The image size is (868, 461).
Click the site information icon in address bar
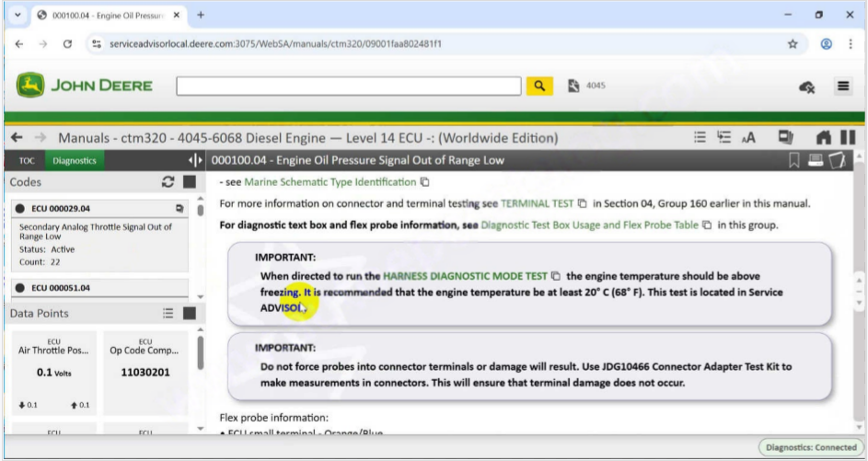97,44
